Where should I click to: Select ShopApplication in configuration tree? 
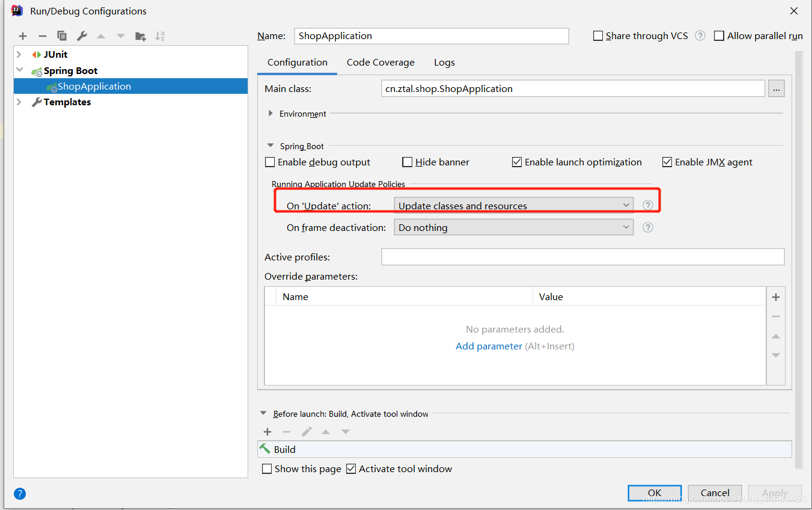[x=130, y=86]
